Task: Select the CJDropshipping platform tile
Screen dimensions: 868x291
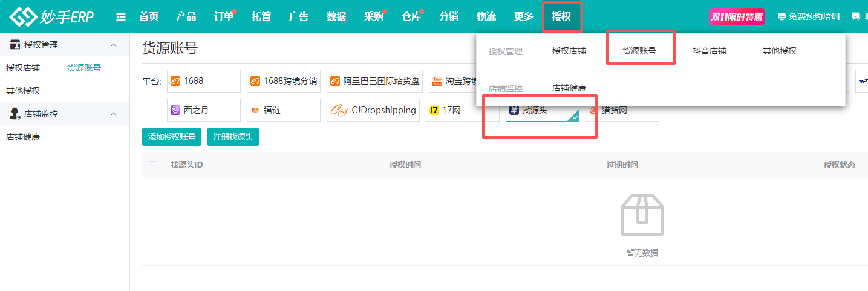Action: pos(373,110)
